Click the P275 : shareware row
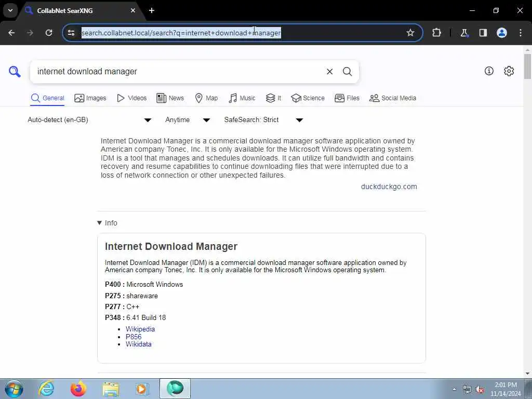The image size is (532, 399). (x=131, y=296)
